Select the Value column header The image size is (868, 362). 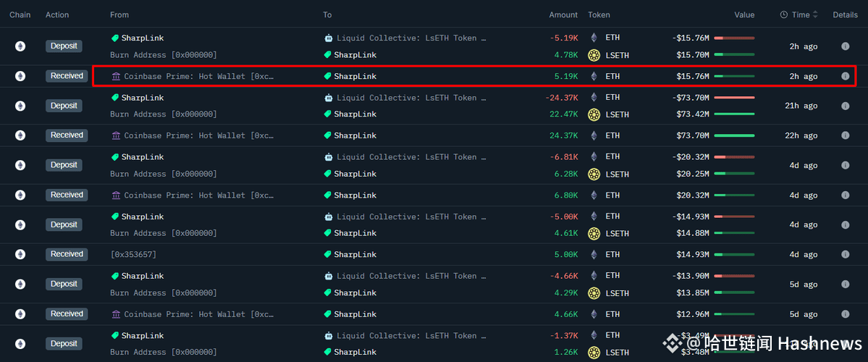tap(744, 15)
